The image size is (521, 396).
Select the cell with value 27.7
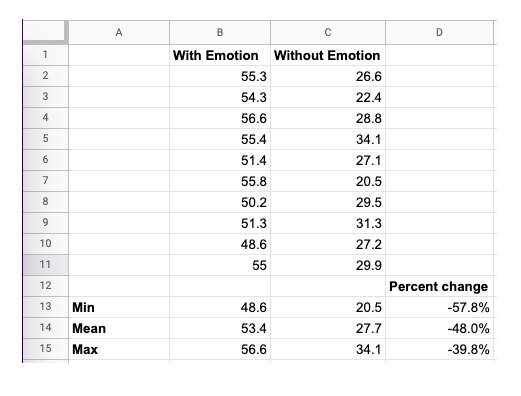328,328
